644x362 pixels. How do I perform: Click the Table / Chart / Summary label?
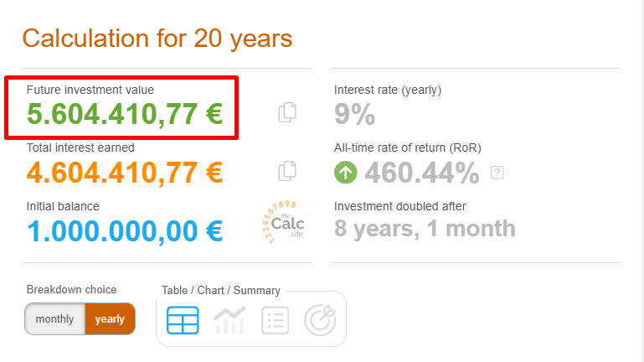point(221,290)
